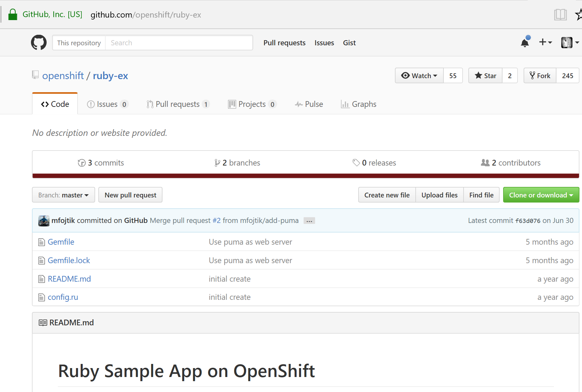
Task: Open the plus create-new dropdown
Action: pyautogui.click(x=545, y=42)
